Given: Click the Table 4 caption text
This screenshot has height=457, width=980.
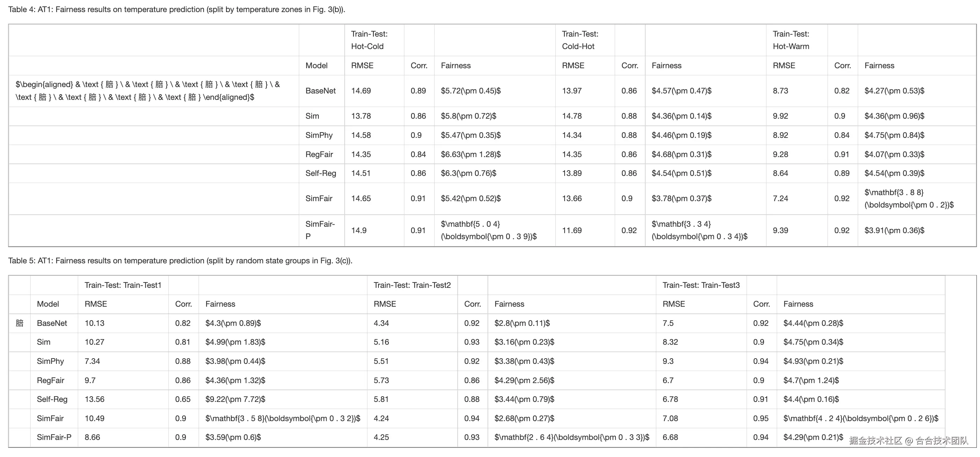Looking at the screenshot, I should point(177,10).
